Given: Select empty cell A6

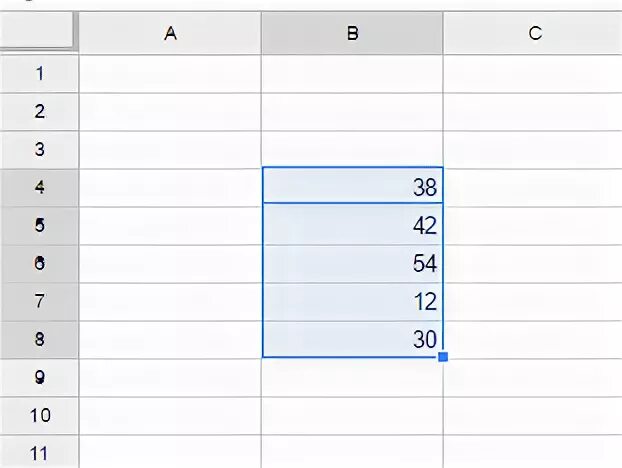Looking at the screenshot, I should (x=170, y=264).
